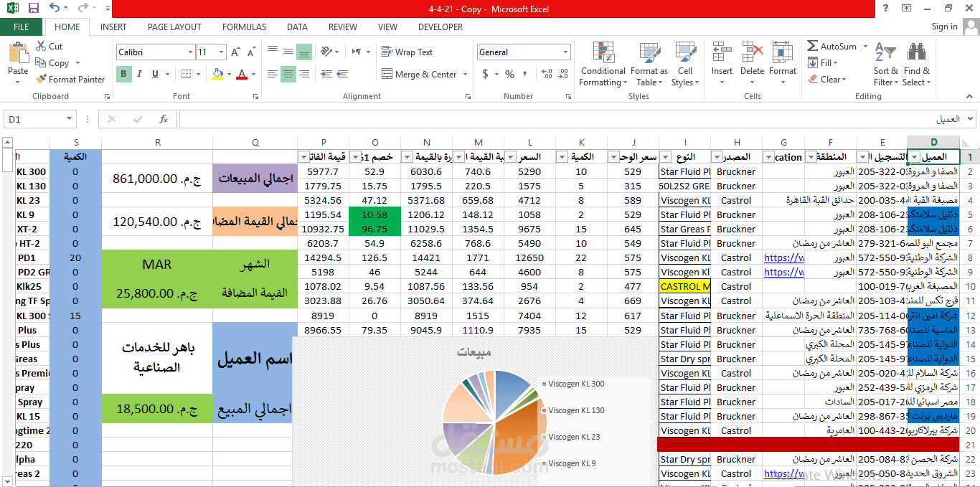Click the Undo arrow
Image resolution: width=980 pixels, height=487 pixels.
coord(55,9)
